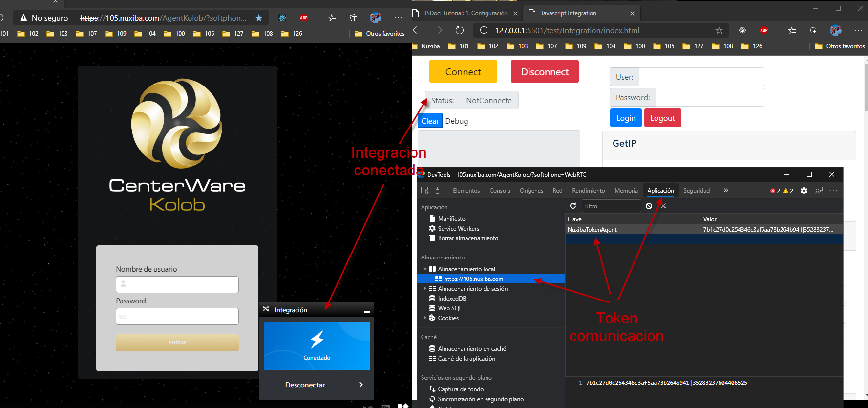Click the Nombre de usuario field

point(177,284)
